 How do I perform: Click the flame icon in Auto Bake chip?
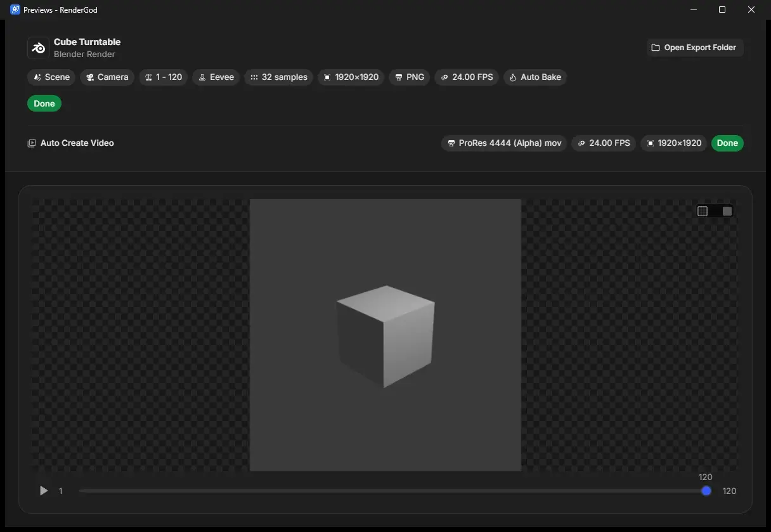pyautogui.click(x=512, y=77)
